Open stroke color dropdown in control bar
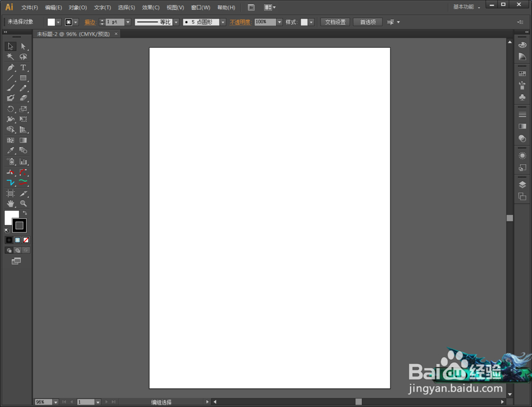The height and width of the screenshot is (407, 532). [76, 22]
